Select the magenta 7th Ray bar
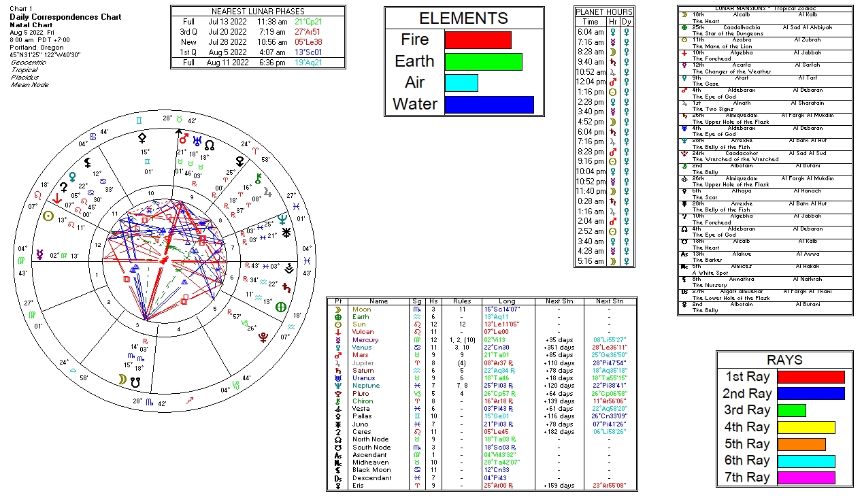 click(x=806, y=477)
